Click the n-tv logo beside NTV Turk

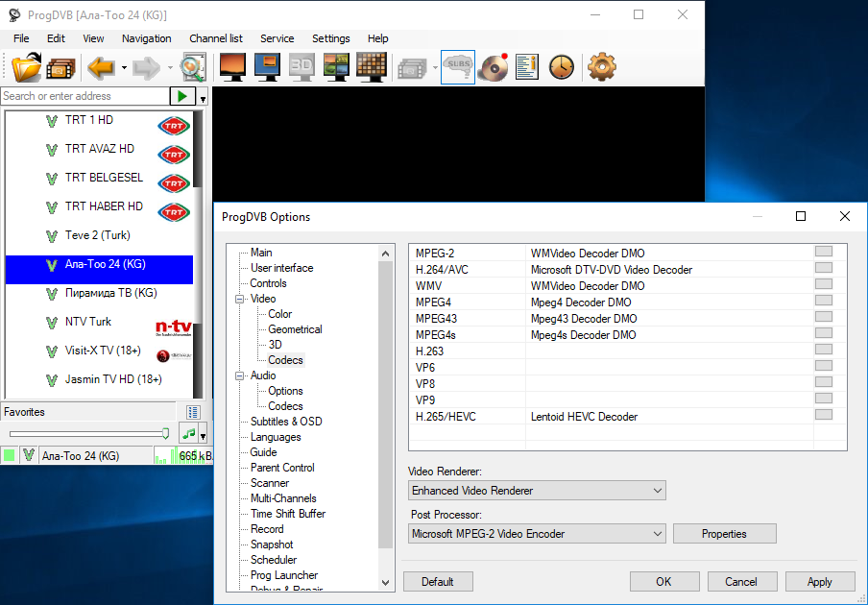(x=174, y=327)
